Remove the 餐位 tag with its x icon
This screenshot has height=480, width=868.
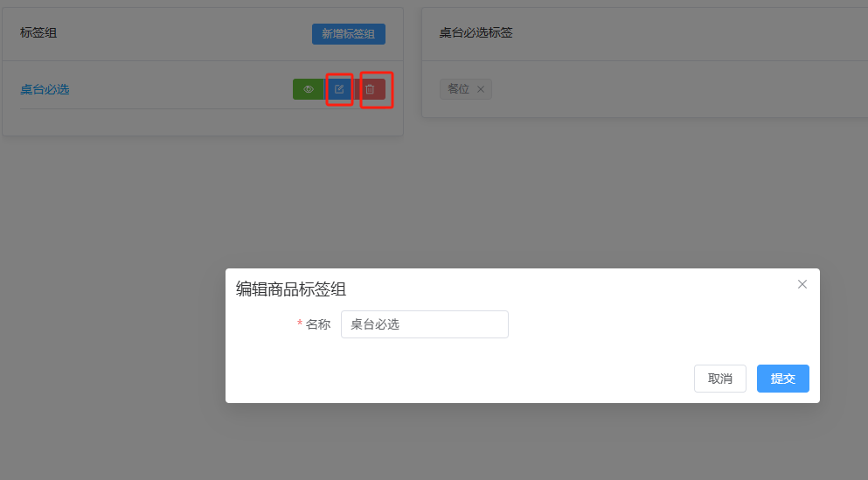click(481, 89)
